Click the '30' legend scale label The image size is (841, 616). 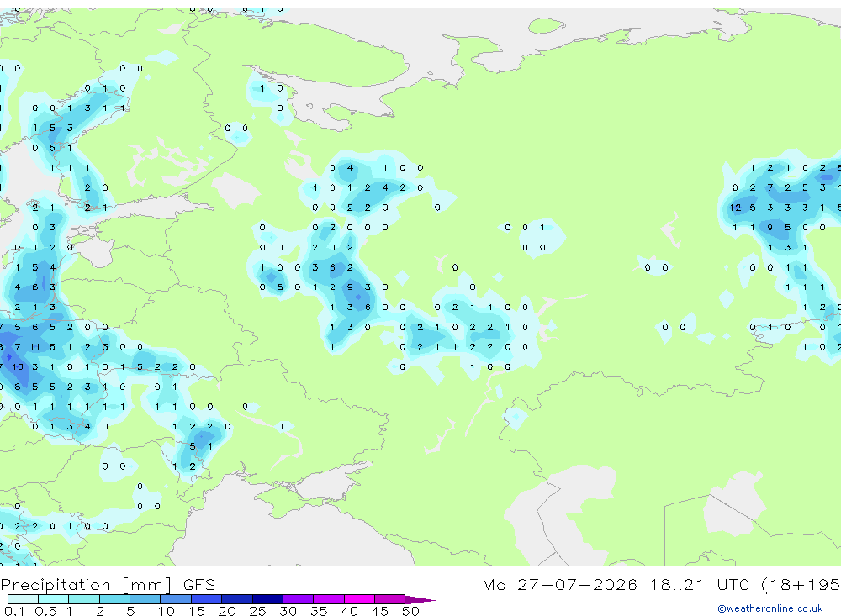click(x=288, y=611)
